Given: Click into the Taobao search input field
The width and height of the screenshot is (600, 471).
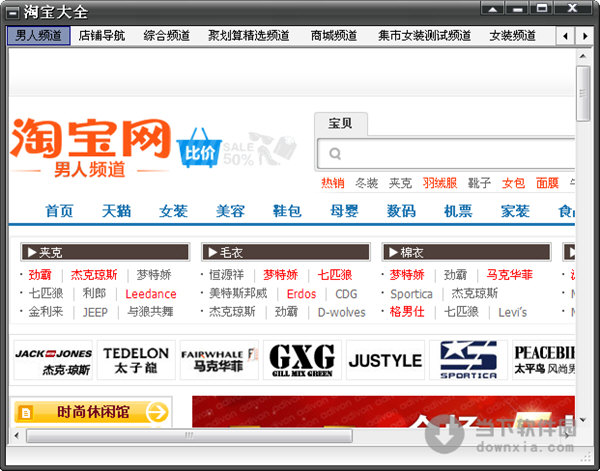Looking at the screenshot, I should click(446, 153).
